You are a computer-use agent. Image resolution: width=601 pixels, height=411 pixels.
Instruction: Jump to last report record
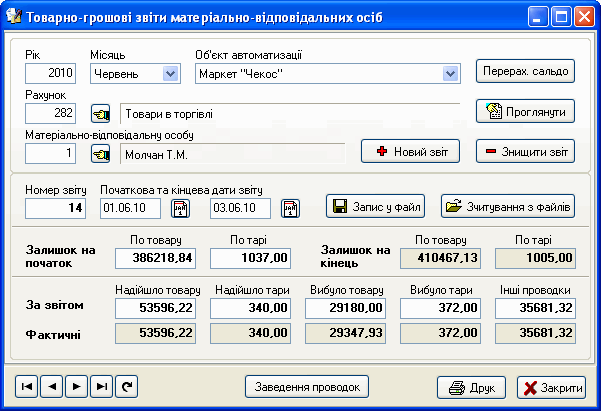tap(102, 386)
